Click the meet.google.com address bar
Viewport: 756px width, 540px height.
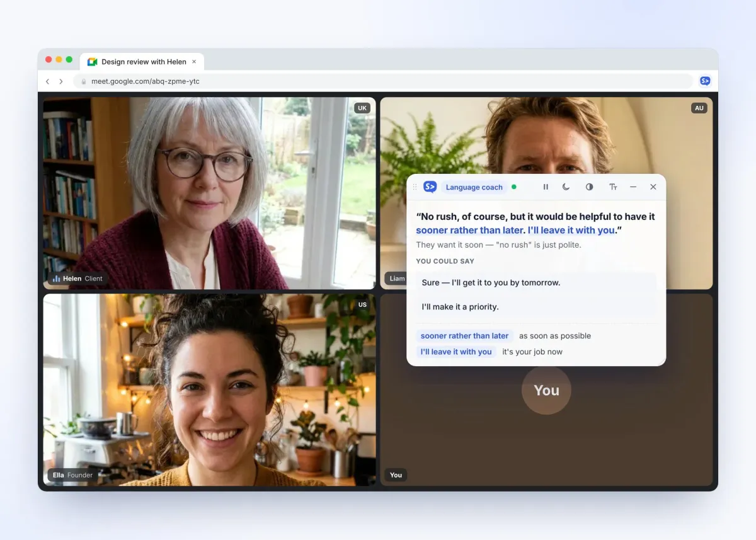383,81
